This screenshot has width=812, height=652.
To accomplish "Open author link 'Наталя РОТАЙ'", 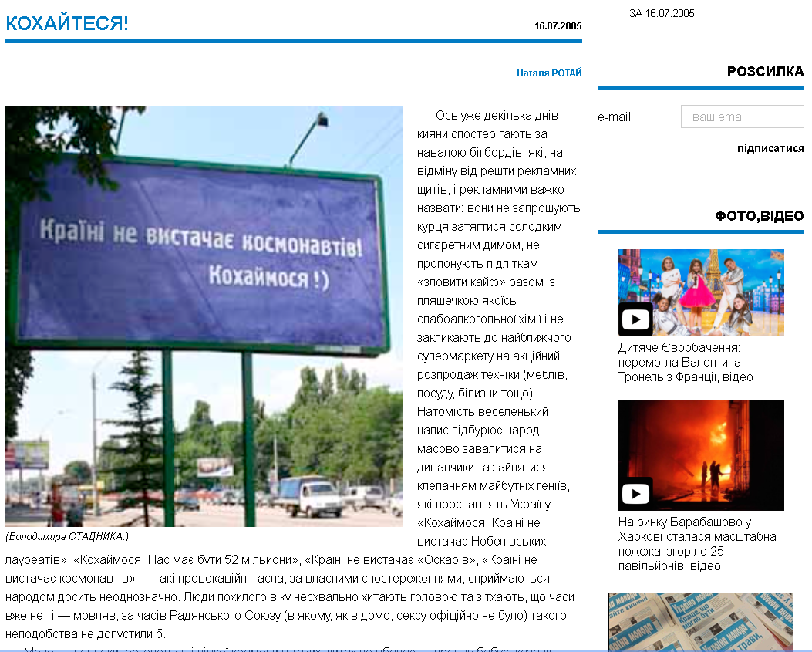I will pos(549,73).
